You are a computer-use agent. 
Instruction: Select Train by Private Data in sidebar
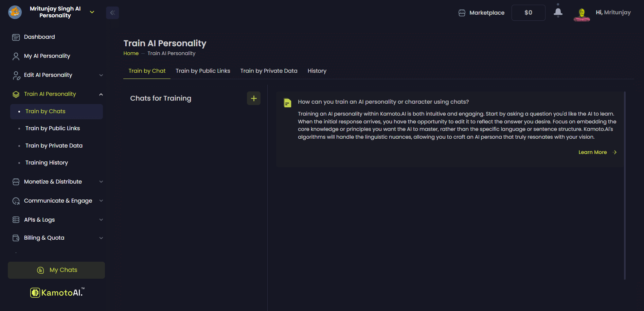pos(54,145)
